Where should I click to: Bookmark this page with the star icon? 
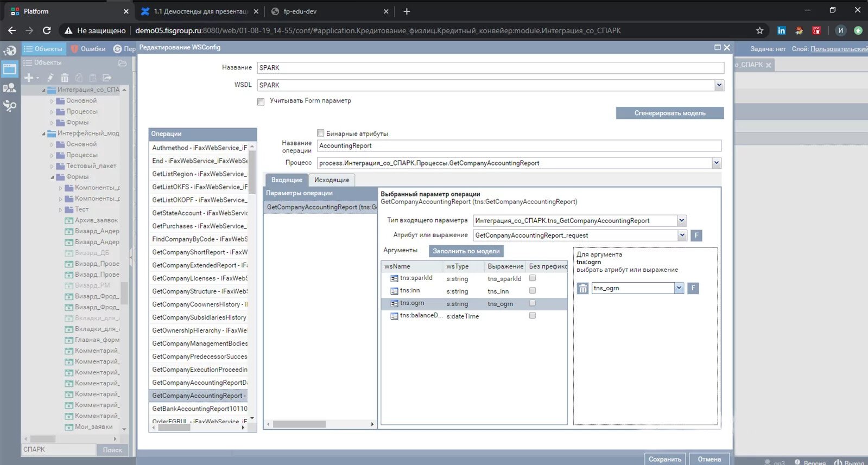[x=759, y=31]
